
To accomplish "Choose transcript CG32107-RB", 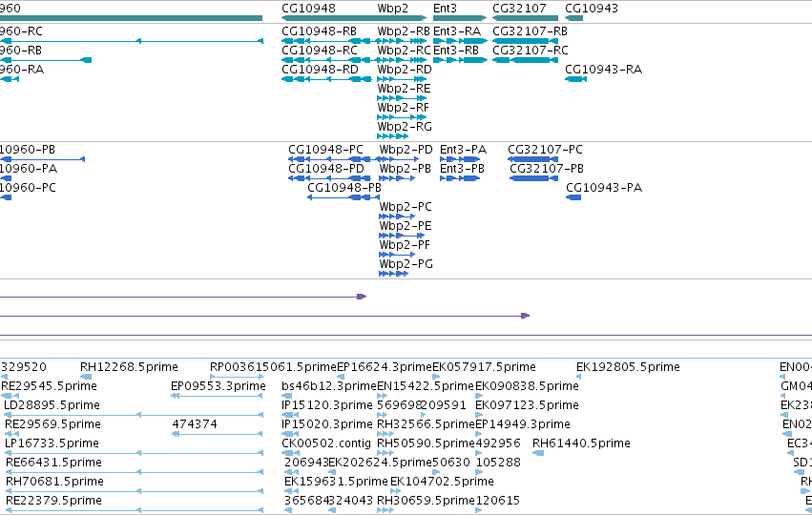I will coord(530,31).
